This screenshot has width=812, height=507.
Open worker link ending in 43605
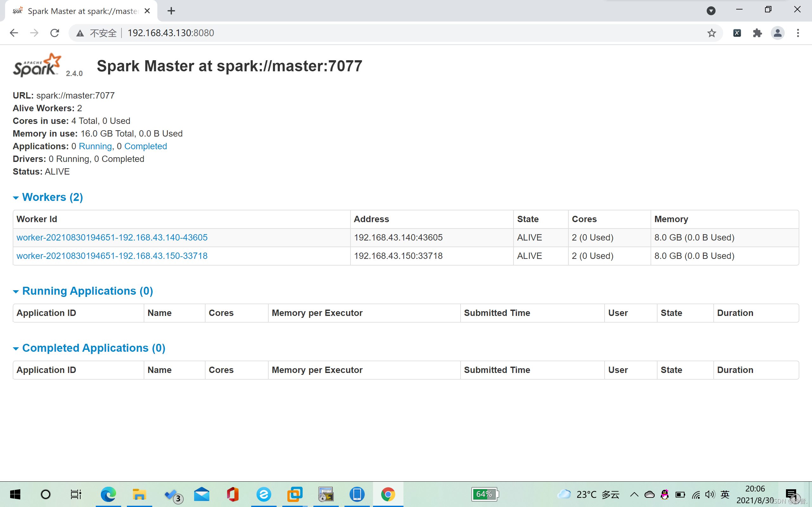(112, 237)
